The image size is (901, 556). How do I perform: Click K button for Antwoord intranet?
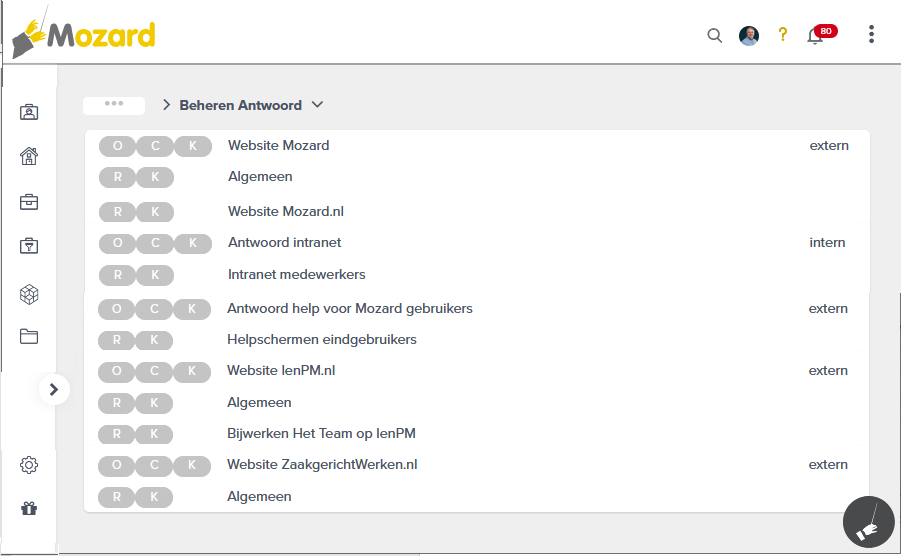[x=193, y=243]
